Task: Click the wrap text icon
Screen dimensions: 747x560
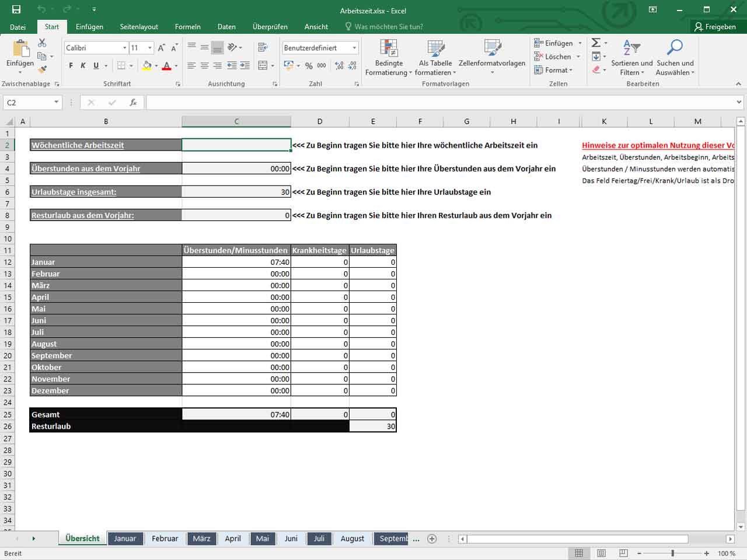Action: (x=263, y=47)
